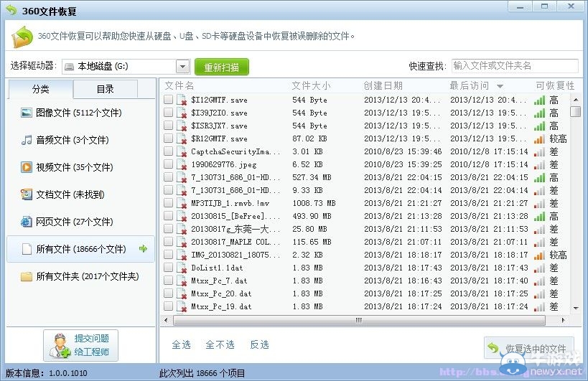Click the vertical scrollbar up arrow
The image size is (588, 381).
pyautogui.click(x=576, y=100)
